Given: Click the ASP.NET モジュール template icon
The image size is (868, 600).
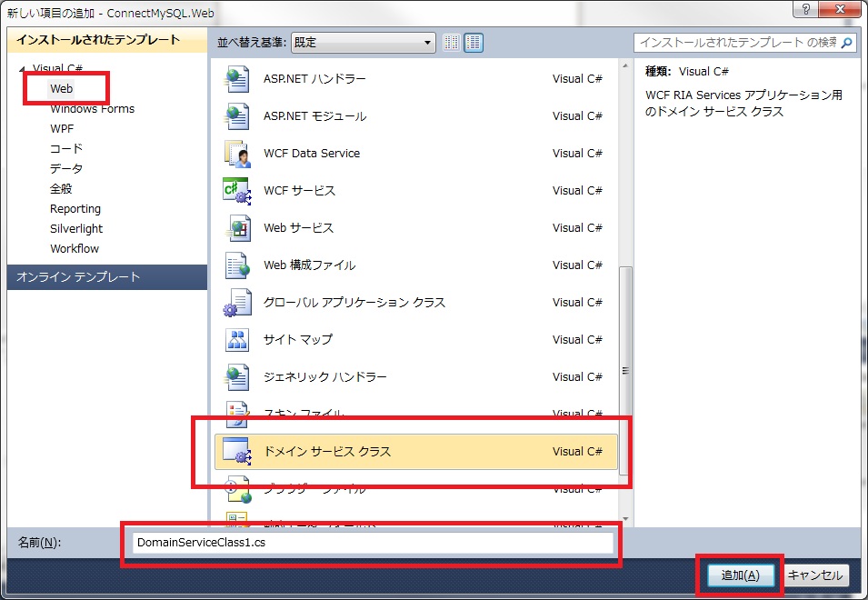Looking at the screenshot, I should coord(237,116).
